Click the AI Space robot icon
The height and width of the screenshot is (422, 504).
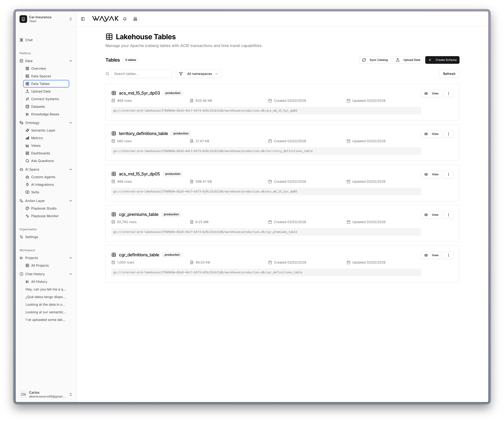click(21, 169)
